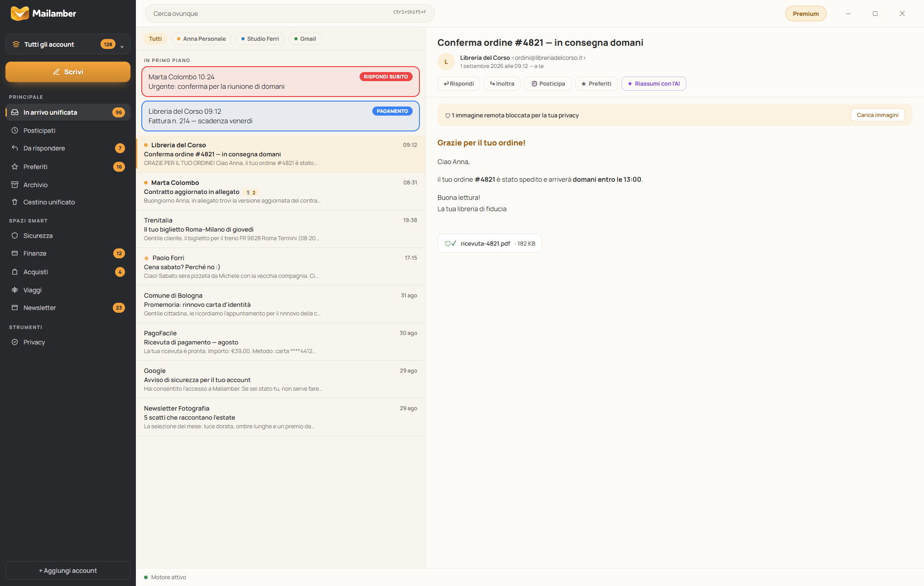Click the clock icon next to Posticipati
This screenshot has height=586, width=924.
[15, 131]
